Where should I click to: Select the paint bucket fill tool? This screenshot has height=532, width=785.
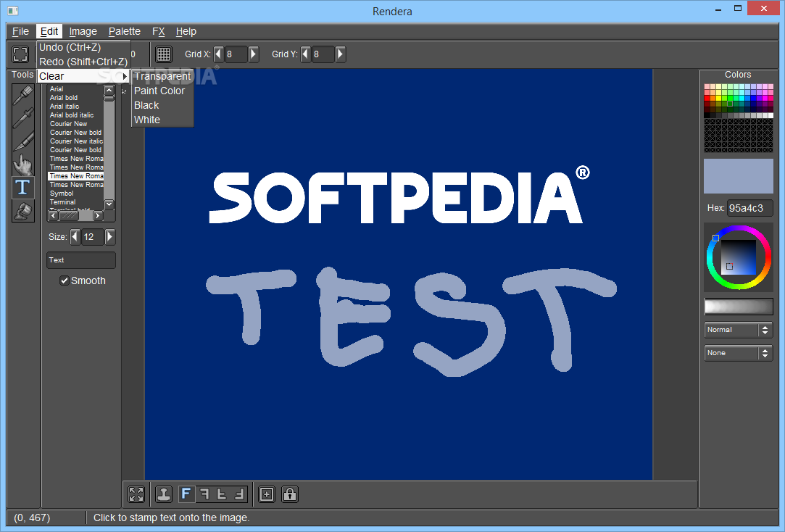tap(23, 211)
